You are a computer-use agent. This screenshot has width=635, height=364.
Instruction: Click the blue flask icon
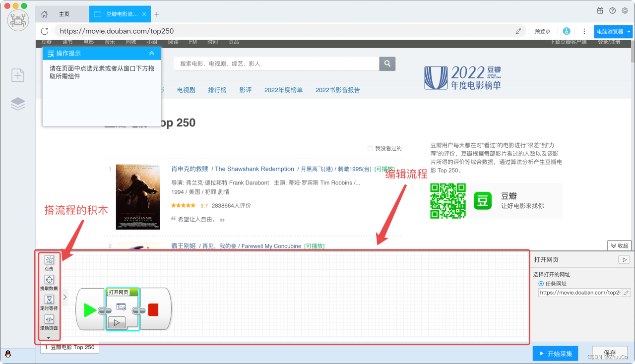(x=566, y=31)
